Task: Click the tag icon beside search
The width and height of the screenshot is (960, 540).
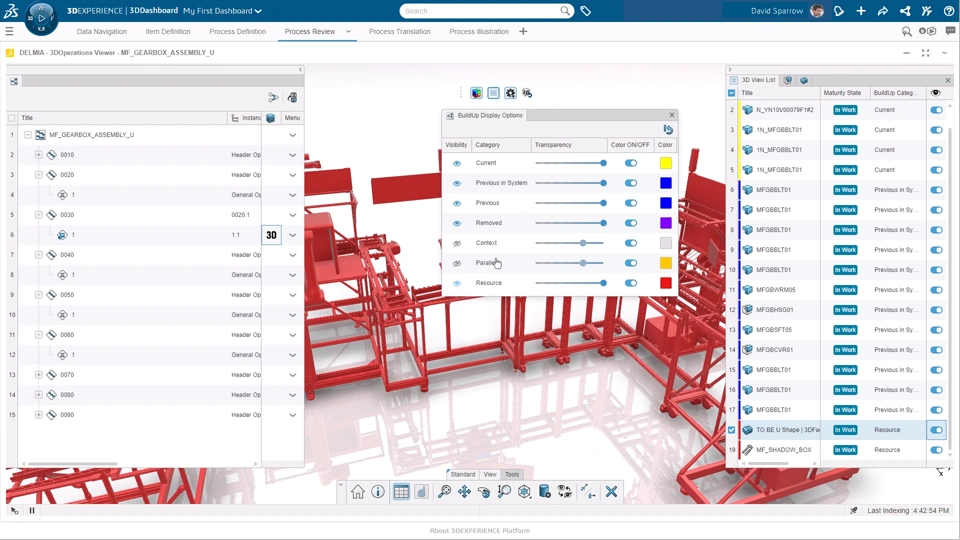Action: (x=586, y=11)
